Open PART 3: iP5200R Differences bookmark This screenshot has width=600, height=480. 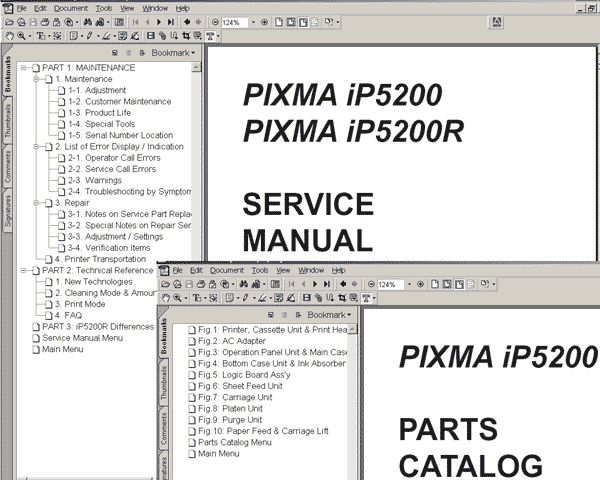coord(98,327)
